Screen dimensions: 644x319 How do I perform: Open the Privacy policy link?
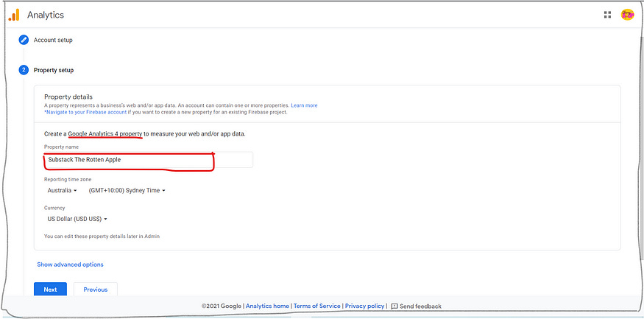[365, 306]
